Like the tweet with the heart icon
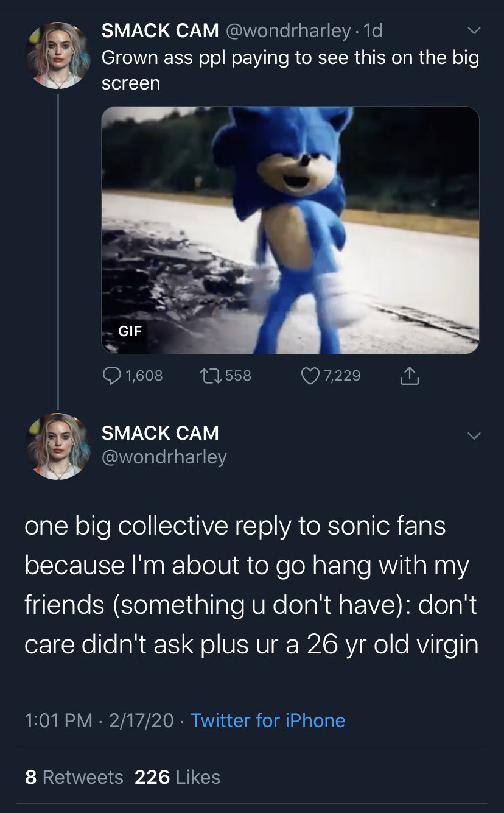Image resolution: width=504 pixels, height=813 pixels. [310, 376]
